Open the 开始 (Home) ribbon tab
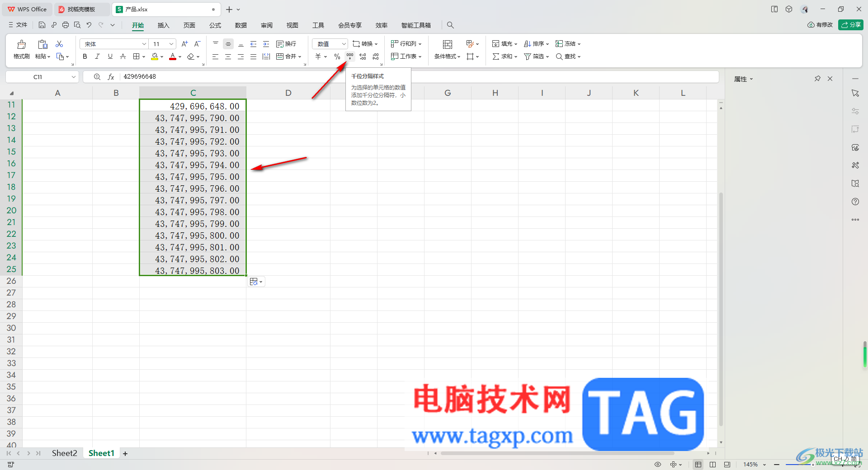The height and width of the screenshot is (470, 868). [138, 25]
